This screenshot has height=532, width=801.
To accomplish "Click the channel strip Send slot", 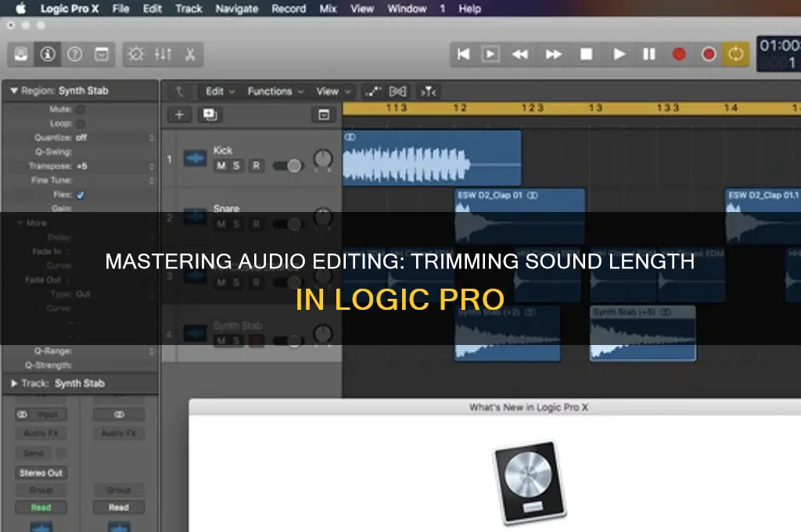I will click(34, 453).
